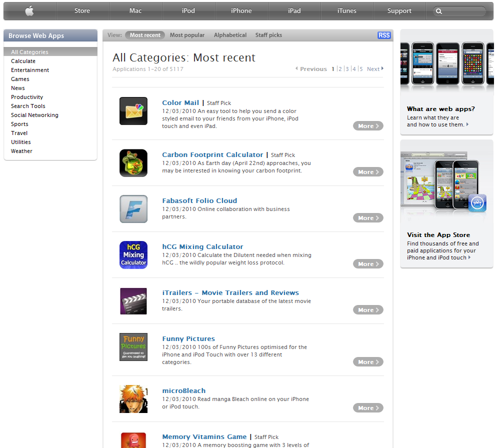Switch to Staff picks view

pos(268,35)
